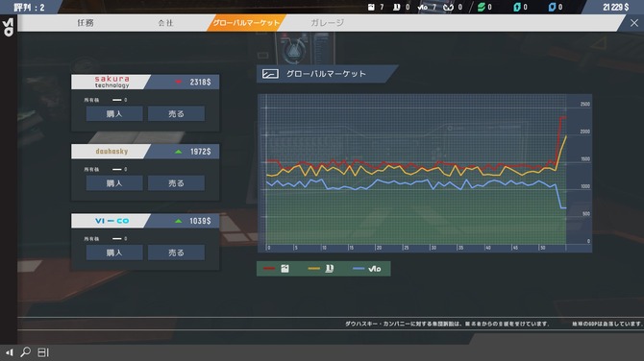Click the sound speaker icon at bottom left
Screen dimensions: 644x361
[9, 352]
